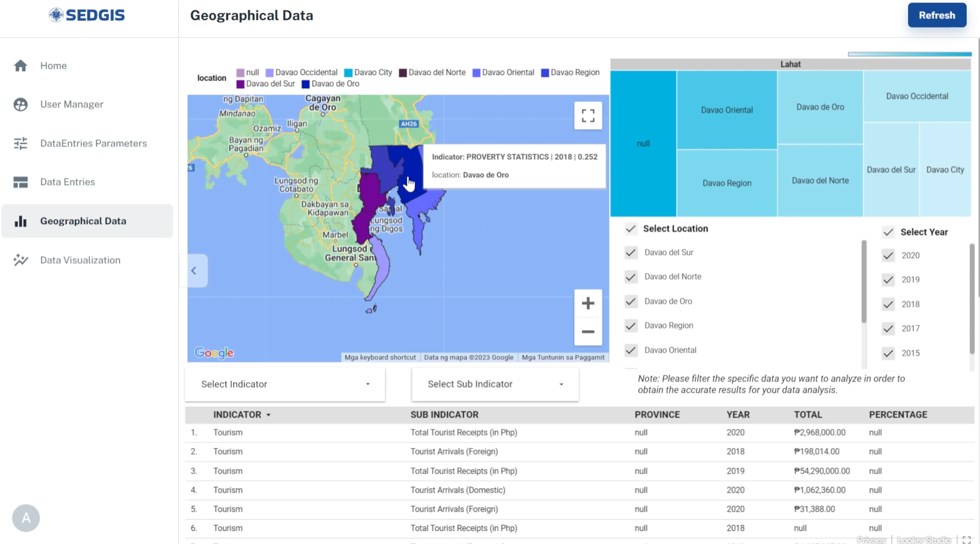This screenshot has height=544, width=980.
Task: Open the user avatar A
Action: click(x=26, y=518)
